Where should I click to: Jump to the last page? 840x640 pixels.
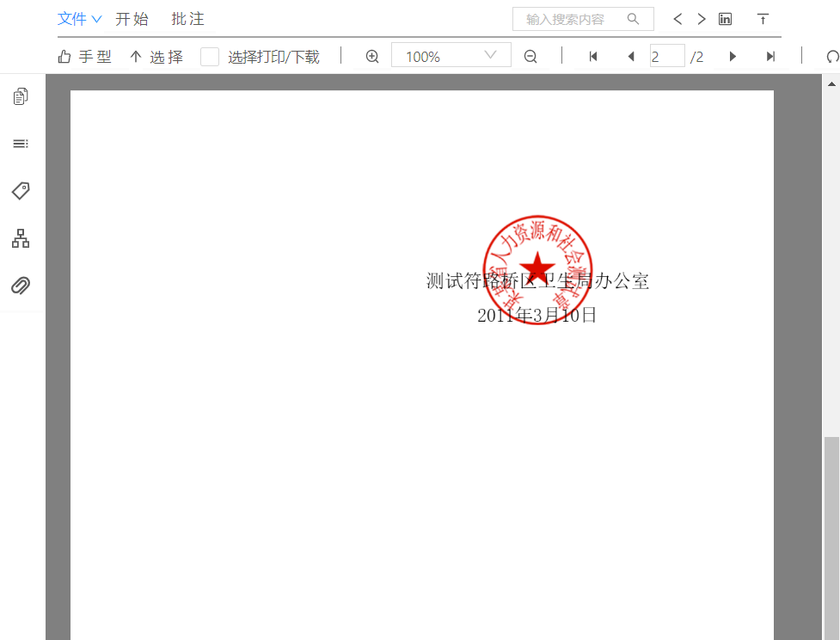click(x=770, y=56)
